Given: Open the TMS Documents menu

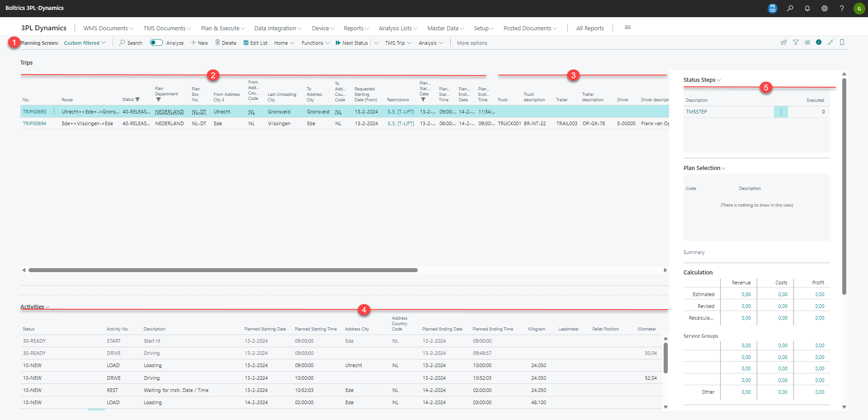Looking at the screenshot, I should pyautogui.click(x=167, y=28).
